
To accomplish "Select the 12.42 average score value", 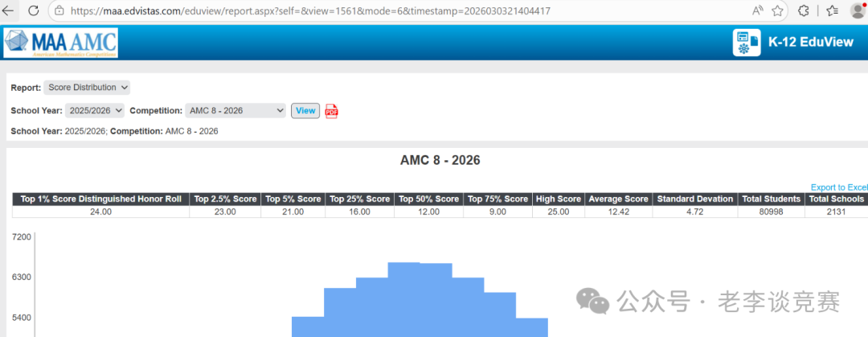I will click(618, 212).
